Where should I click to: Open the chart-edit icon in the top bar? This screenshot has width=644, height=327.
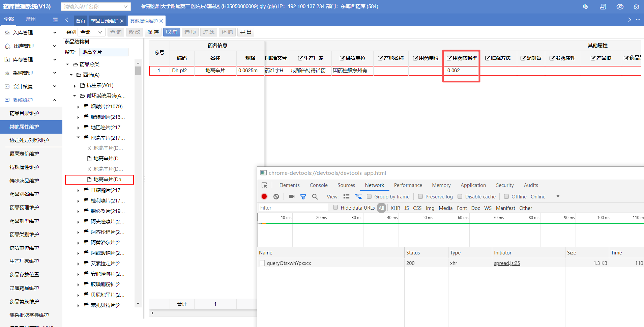[x=586, y=6]
